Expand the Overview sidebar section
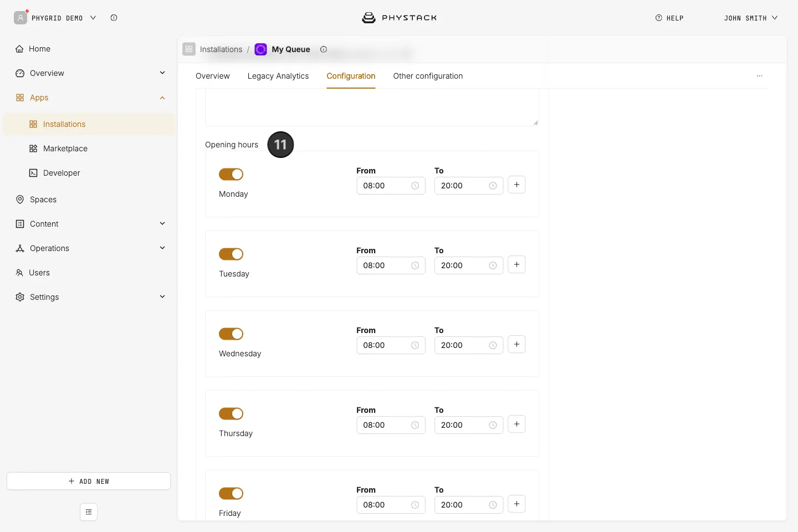The image size is (798, 532). coord(89,73)
